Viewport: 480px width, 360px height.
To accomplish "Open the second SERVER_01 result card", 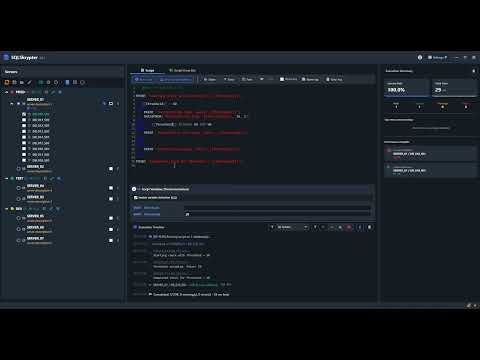I will click(x=431, y=170).
